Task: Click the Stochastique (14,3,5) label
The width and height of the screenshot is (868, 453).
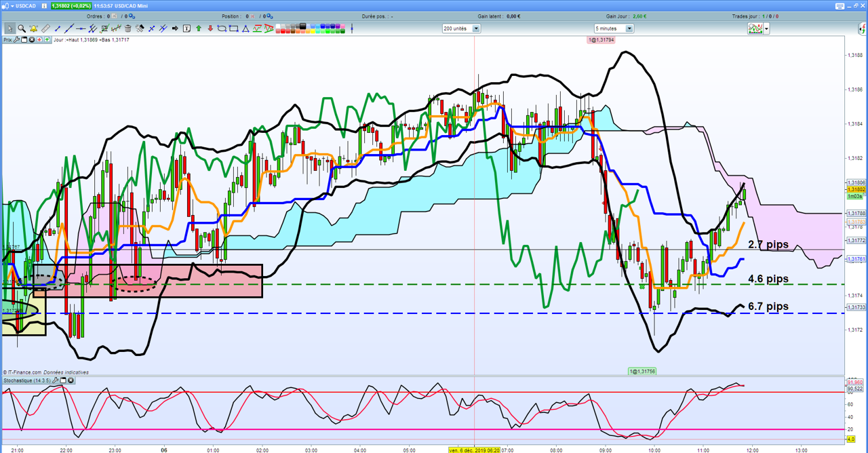Action: coord(27,380)
